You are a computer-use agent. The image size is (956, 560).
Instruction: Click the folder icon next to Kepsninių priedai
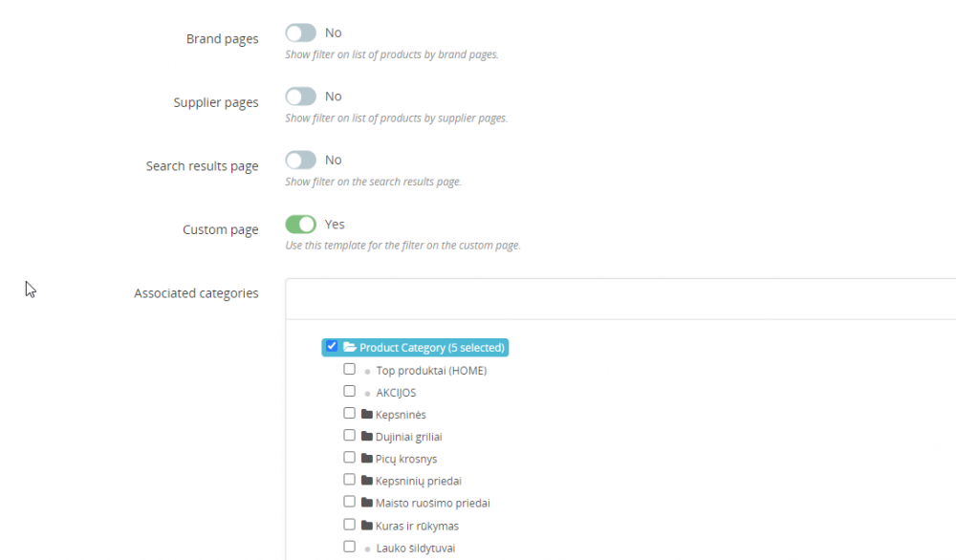[366, 479]
